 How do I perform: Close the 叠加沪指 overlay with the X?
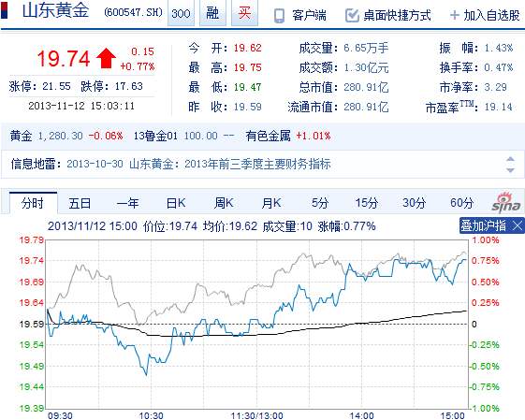point(518,225)
